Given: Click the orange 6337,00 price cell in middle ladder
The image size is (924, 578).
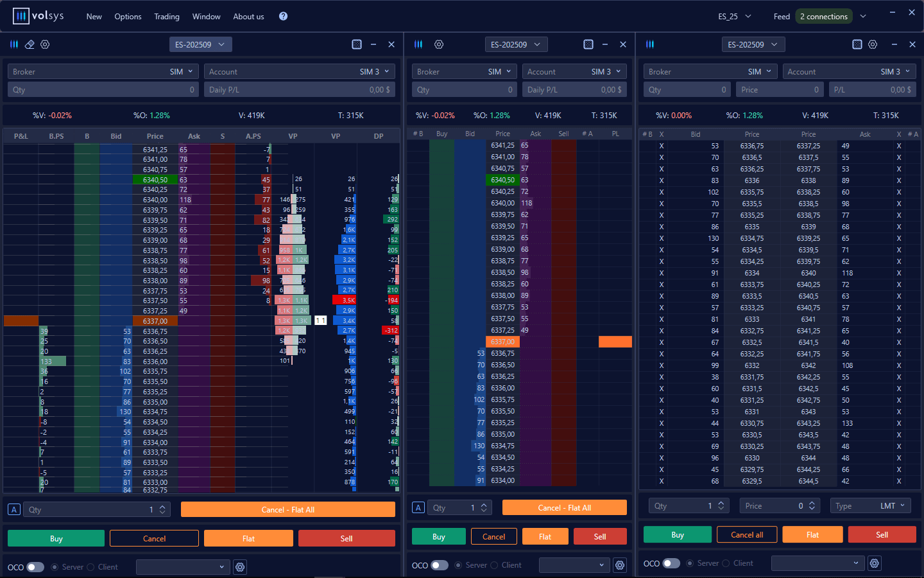Looking at the screenshot, I should pos(502,342).
